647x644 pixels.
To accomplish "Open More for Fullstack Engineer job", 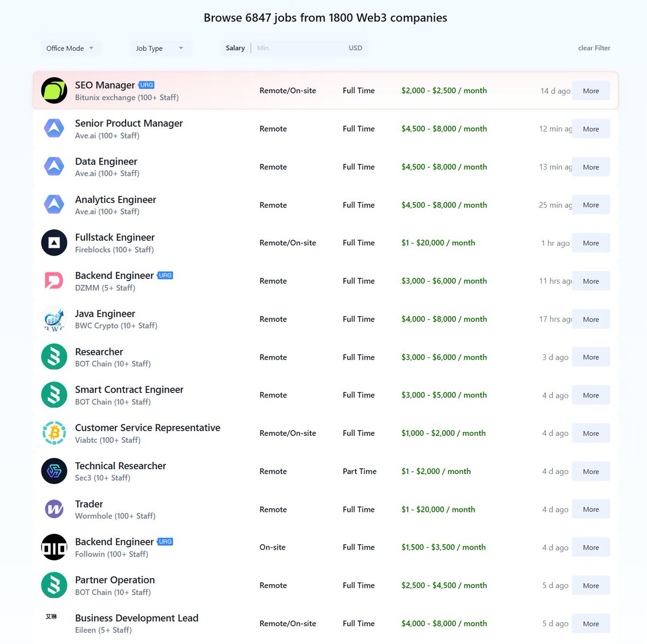I will click(591, 243).
